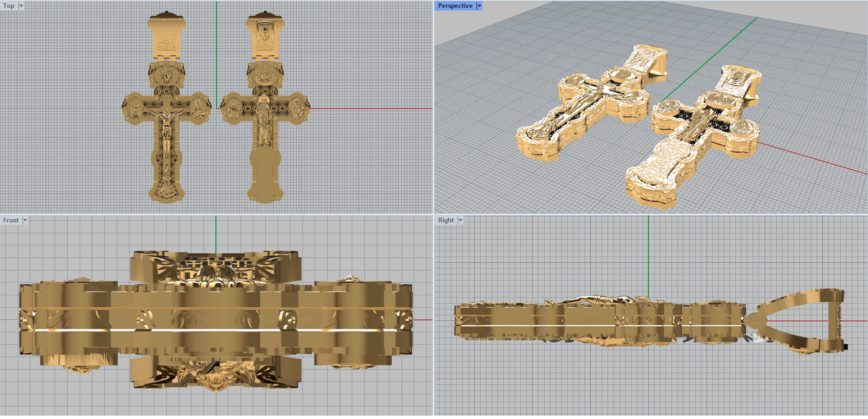Click the cross model in Front viewport

(216, 320)
